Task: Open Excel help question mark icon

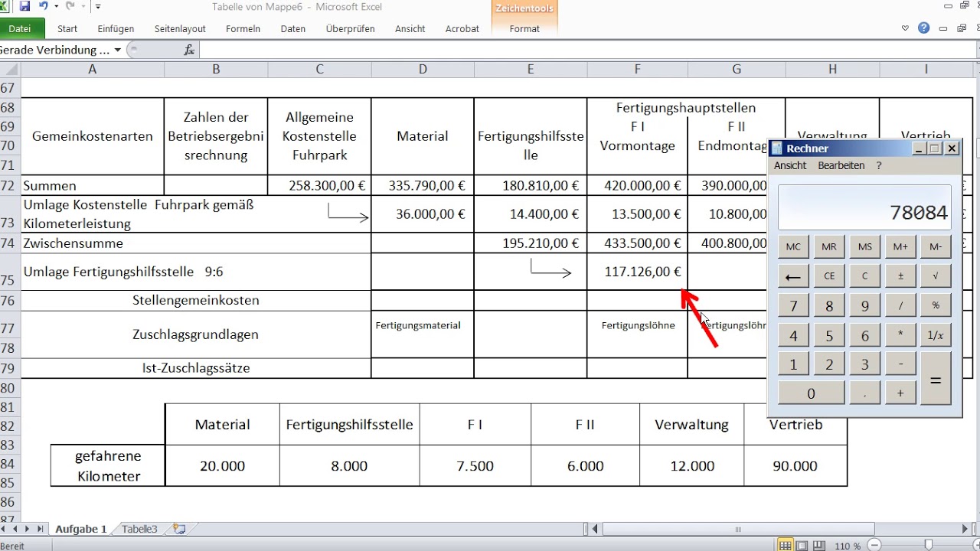Action: click(923, 28)
